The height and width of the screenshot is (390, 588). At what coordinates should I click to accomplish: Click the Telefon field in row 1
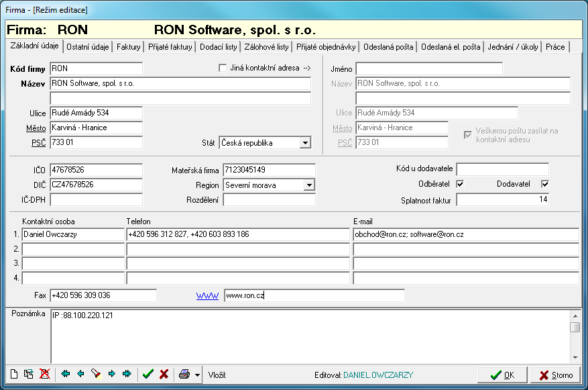point(238,234)
